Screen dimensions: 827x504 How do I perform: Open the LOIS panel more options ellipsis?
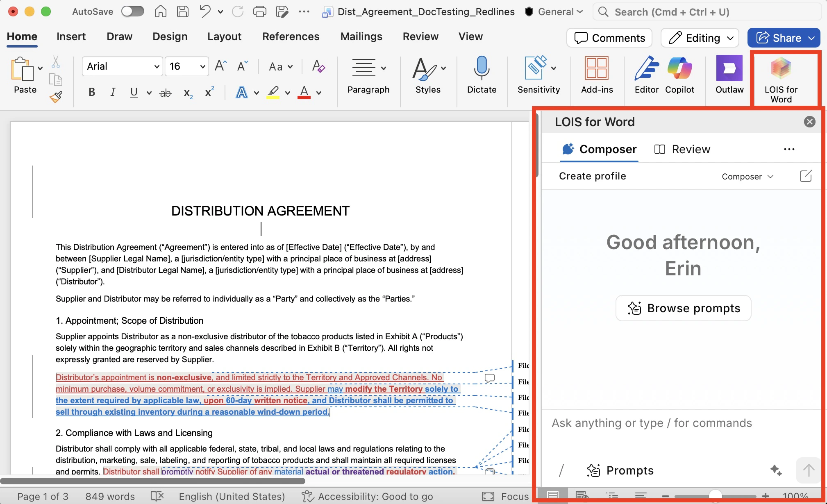[789, 149]
